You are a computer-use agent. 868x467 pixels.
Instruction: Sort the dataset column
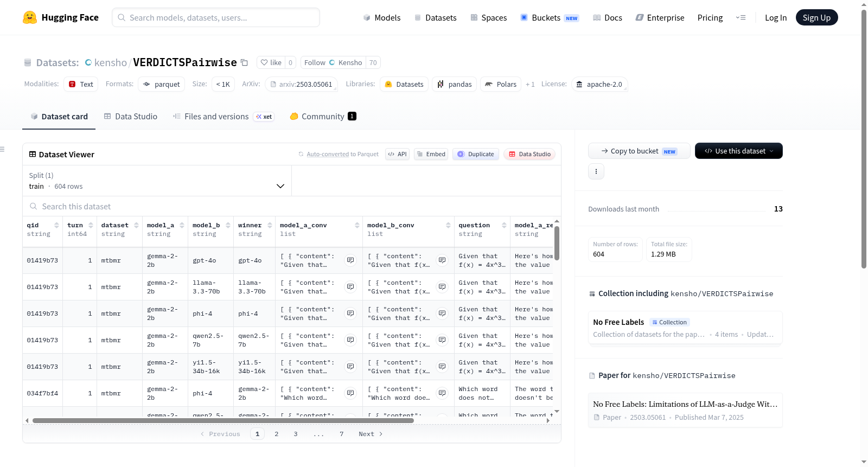(136, 225)
